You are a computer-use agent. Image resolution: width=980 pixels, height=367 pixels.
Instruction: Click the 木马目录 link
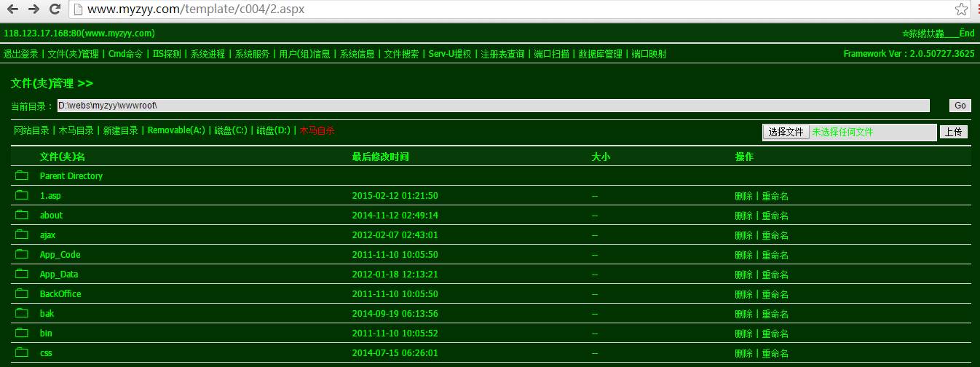pyautogui.click(x=76, y=131)
